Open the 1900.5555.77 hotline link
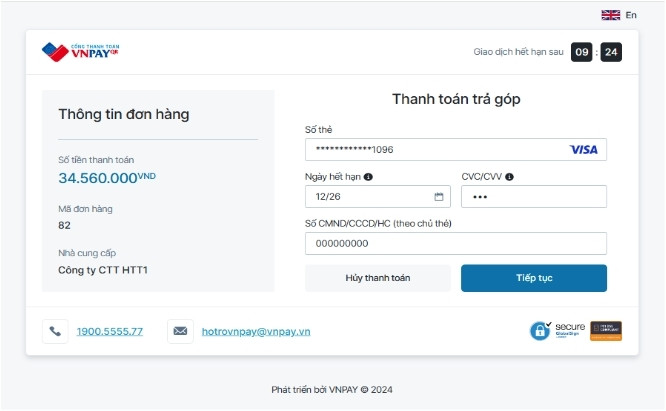The image size is (666, 411). tap(110, 331)
